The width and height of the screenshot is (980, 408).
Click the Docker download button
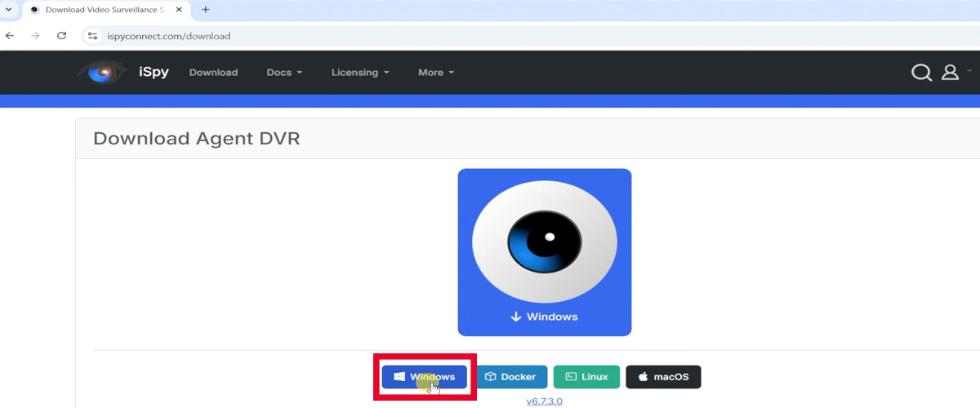point(510,377)
